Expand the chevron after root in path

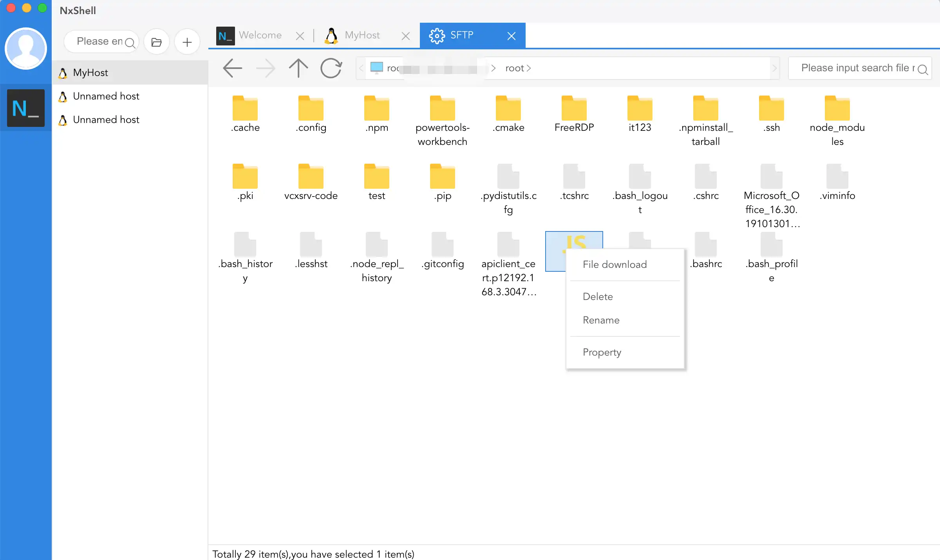tap(529, 68)
